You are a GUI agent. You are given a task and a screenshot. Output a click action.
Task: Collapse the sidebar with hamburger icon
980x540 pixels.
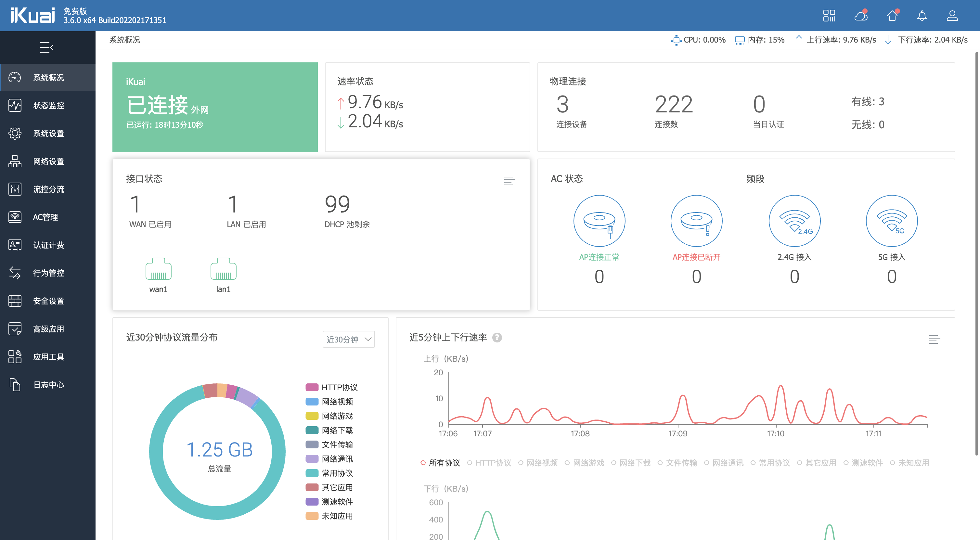pos(47,47)
